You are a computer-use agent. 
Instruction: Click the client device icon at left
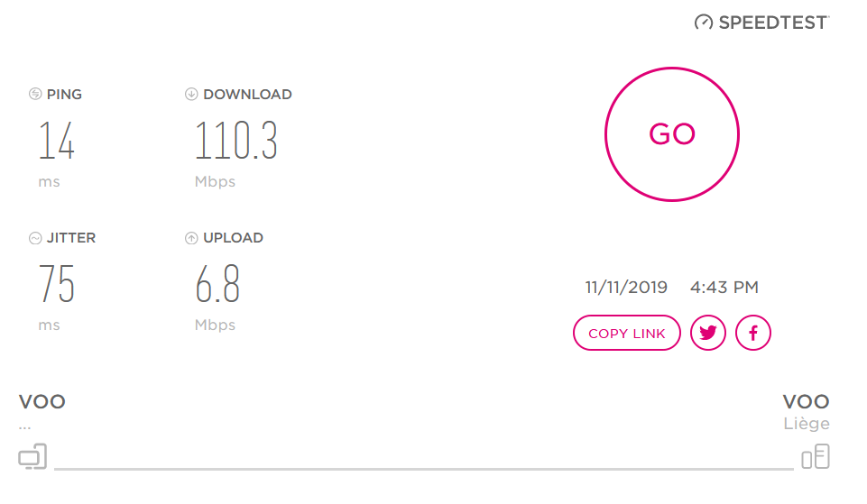point(32,456)
